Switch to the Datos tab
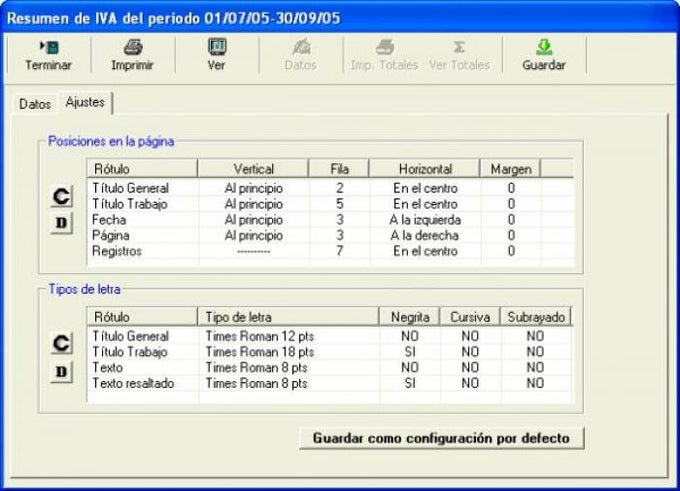The image size is (680, 491). 35,104
